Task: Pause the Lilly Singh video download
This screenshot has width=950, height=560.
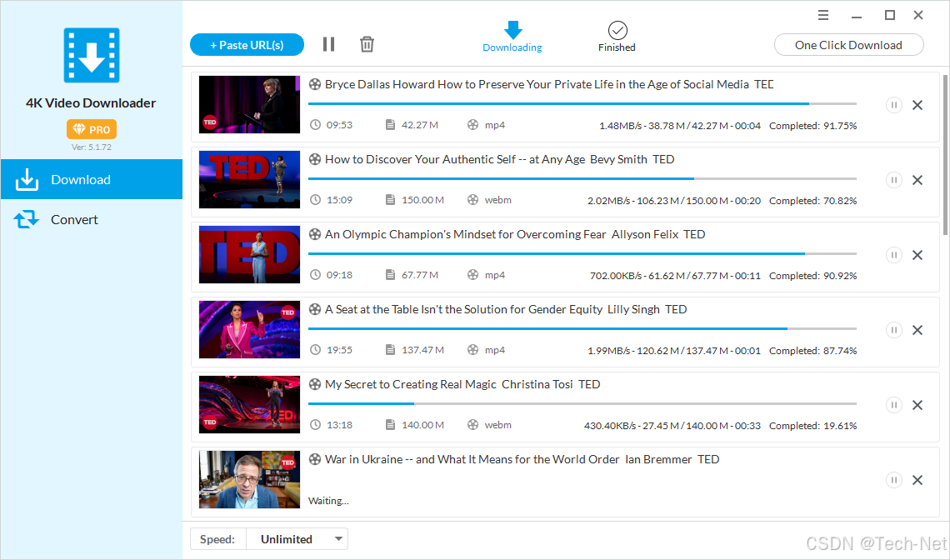Action: tap(893, 330)
